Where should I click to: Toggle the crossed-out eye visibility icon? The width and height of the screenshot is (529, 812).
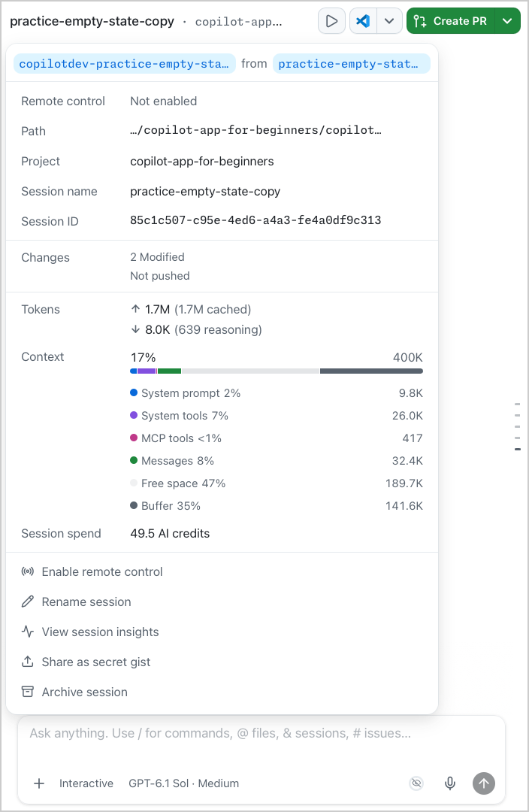[416, 783]
